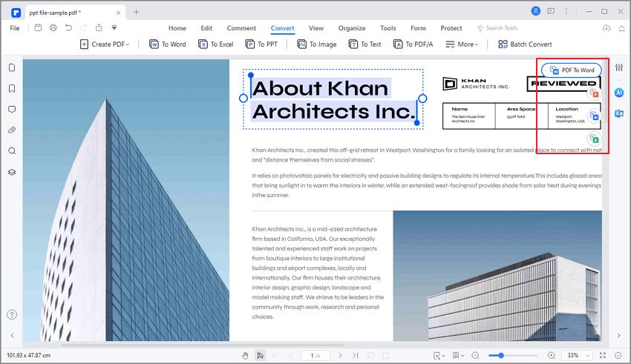Select the Hand tool in status bar
631x364 pixels.
[245, 356]
